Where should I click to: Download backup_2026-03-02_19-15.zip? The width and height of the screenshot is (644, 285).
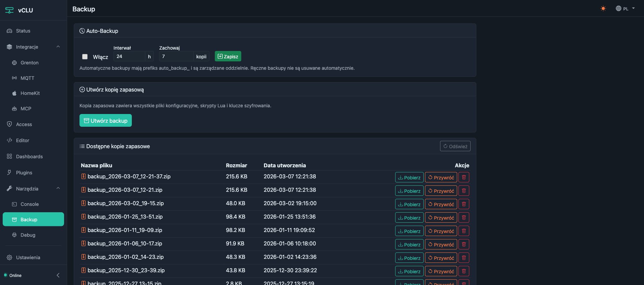pos(409,204)
